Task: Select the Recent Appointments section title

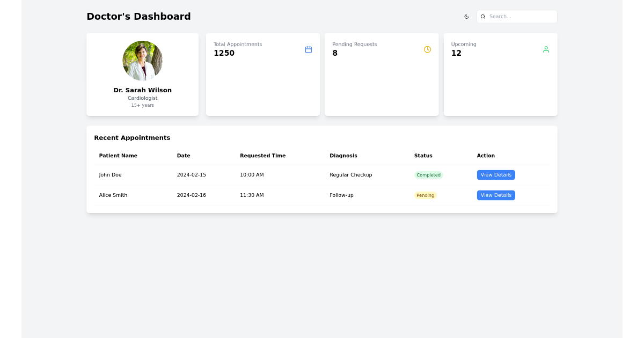Action: pyautogui.click(x=132, y=138)
